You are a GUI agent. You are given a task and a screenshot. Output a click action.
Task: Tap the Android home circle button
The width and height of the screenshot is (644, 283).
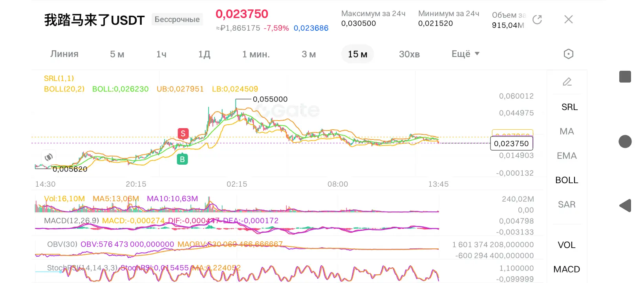(x=625, y=141)
